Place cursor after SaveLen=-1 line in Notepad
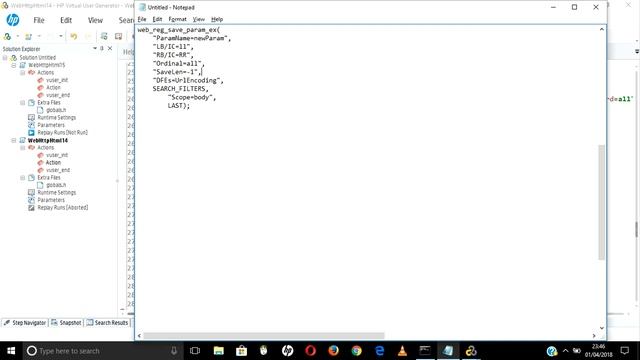 tap(202, 72)
